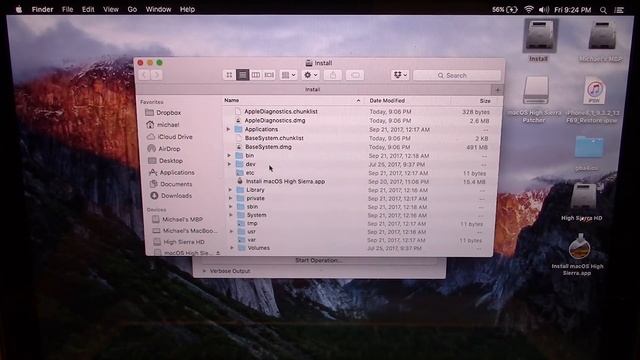Viewport: 640px width, 360px height.
Task: Open the arrange-by dropdown in toolbar
Action: pos(289,75)
